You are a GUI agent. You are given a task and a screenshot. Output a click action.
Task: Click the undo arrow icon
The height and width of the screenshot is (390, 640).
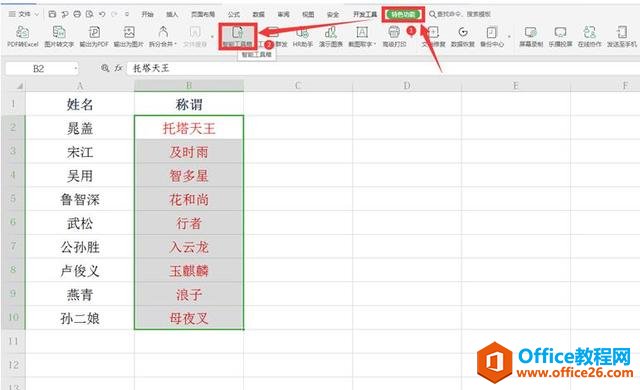[102, 14]
